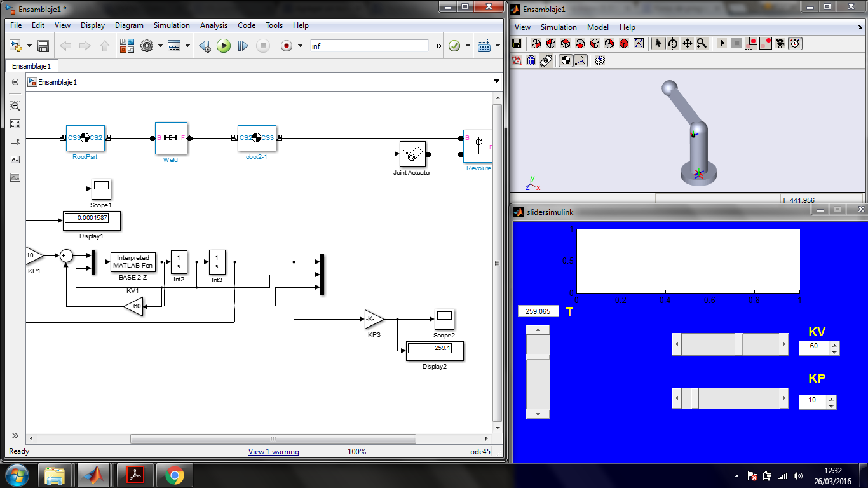Select the Rotate tool in Ensamblaje1 viewer
The height and width of the screenshot is (488, 868).
(672, 43)
